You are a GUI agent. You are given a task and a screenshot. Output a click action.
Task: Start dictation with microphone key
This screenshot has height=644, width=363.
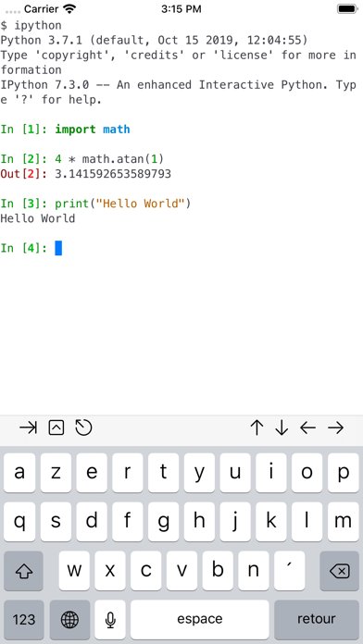tap(110, 619)
